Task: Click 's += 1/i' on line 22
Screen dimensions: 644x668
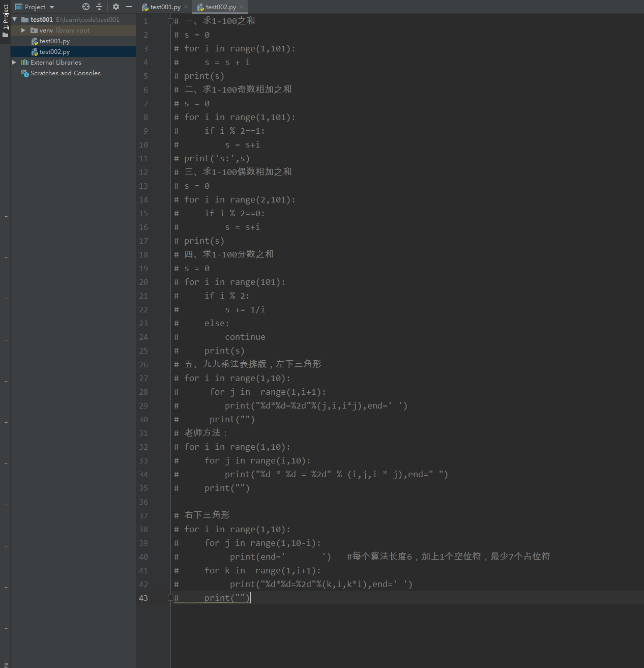Action: (x=245, y=310)
